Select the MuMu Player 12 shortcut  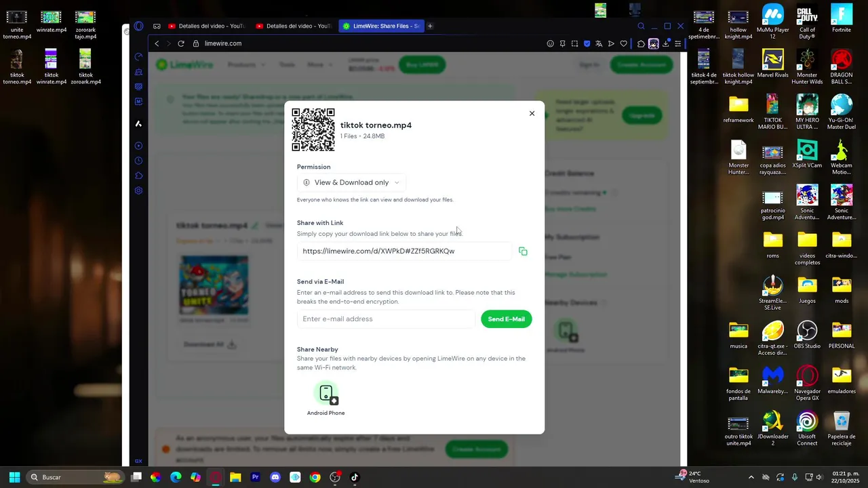772,22
